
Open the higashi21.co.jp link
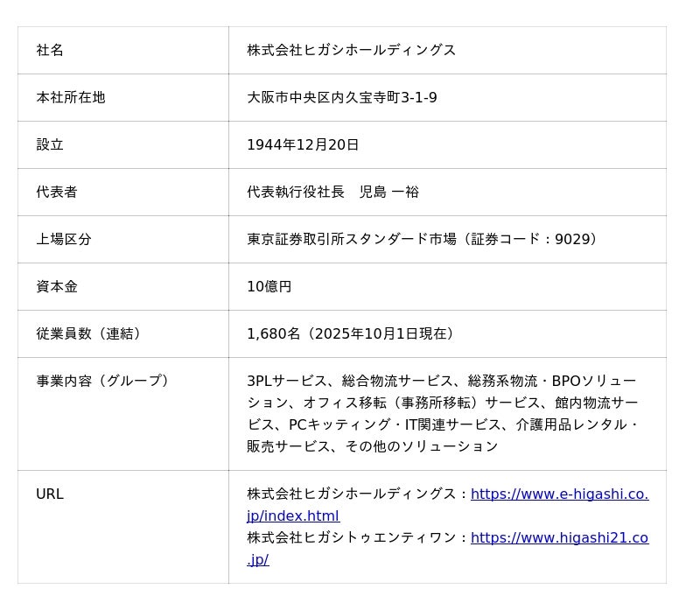coord(559,538)
